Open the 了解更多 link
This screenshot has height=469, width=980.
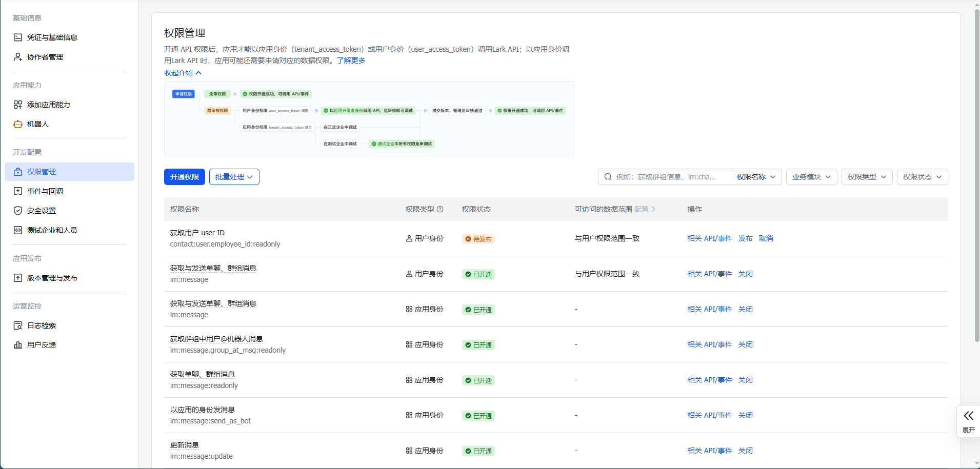[x=351, y=60]
